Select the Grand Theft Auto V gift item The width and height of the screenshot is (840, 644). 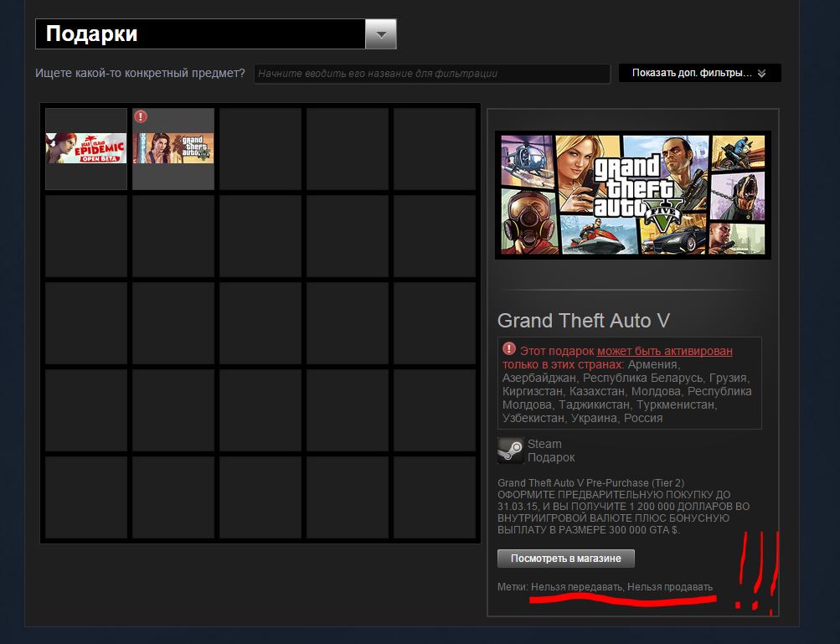[x=173, y=149]
